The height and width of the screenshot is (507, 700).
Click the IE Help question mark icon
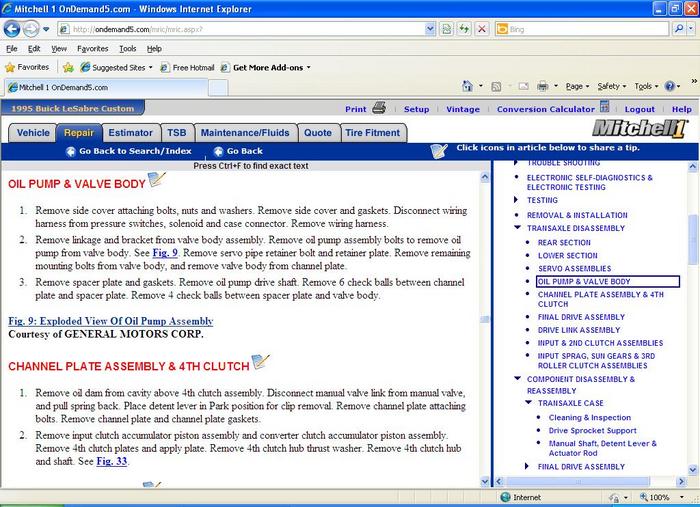[670, 86]
